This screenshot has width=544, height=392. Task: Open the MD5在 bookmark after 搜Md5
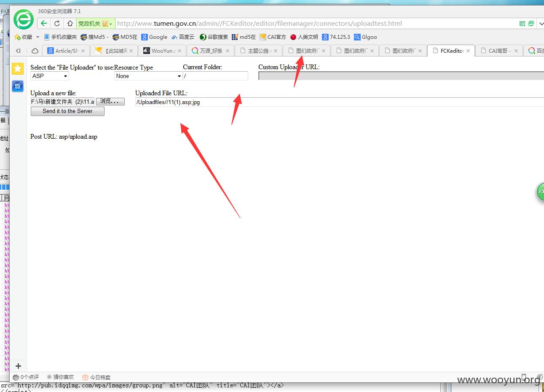click(125, 37)
